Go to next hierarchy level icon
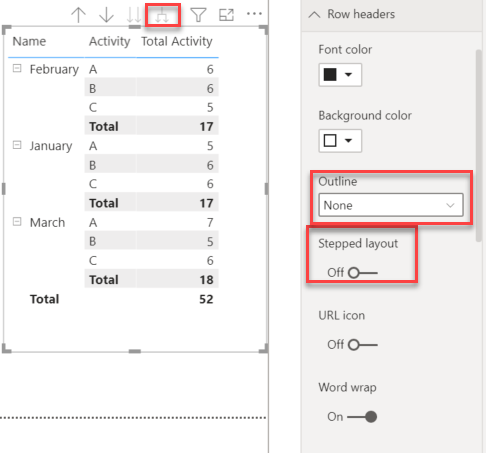This screenshot has height=453, width=486. [x=134, y=15]
